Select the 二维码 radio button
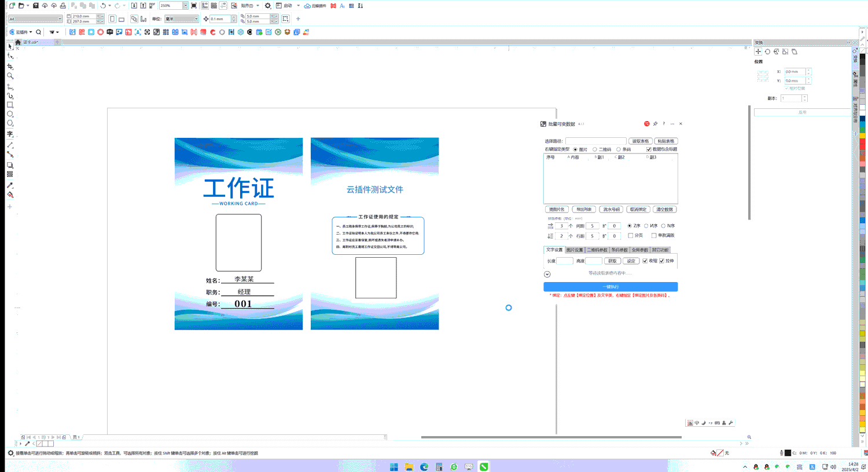868x472 pixels. tap(594, 149)
